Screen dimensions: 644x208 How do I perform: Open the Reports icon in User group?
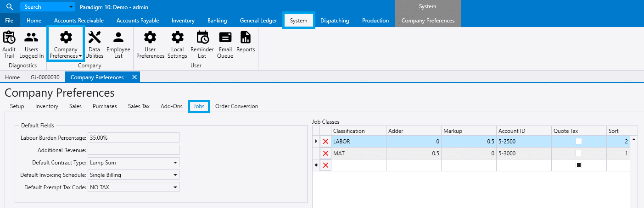tap(246, 42)
